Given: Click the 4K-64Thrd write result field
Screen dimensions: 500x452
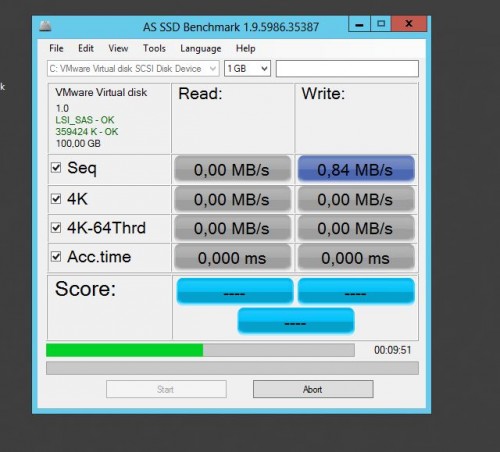Looking at the screenshot, I should click(356, 228).
